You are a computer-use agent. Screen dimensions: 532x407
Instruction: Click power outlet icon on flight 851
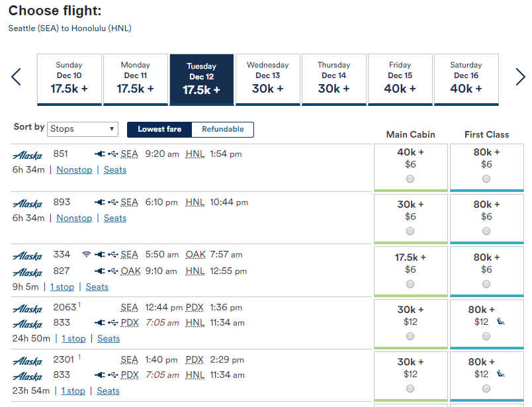pos(100,154)
